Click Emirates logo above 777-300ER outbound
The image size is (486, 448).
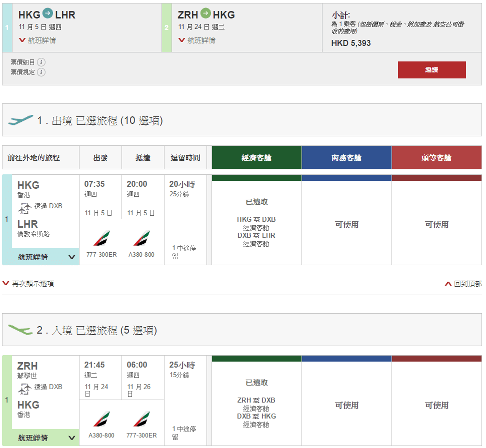pos(101,239)
